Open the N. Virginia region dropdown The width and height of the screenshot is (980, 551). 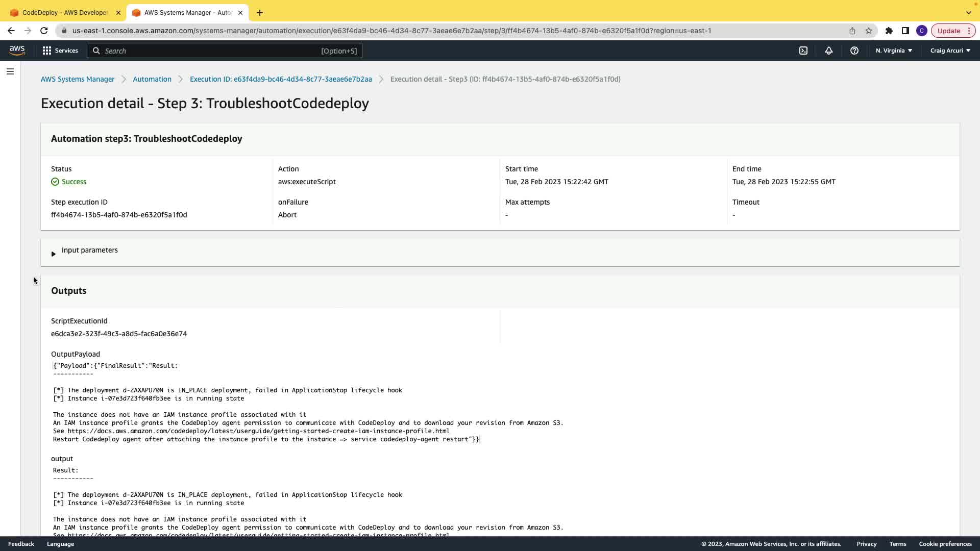coord(894,51)
